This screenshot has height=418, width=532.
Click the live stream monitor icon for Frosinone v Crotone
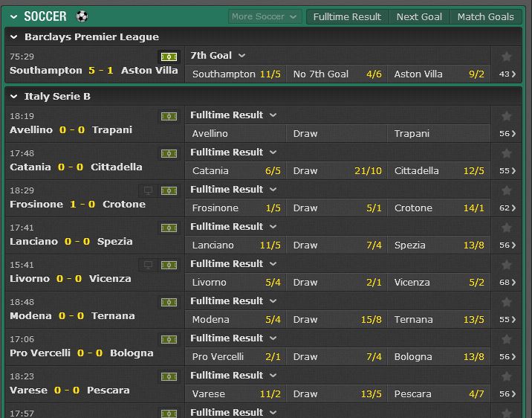point(148,191)
